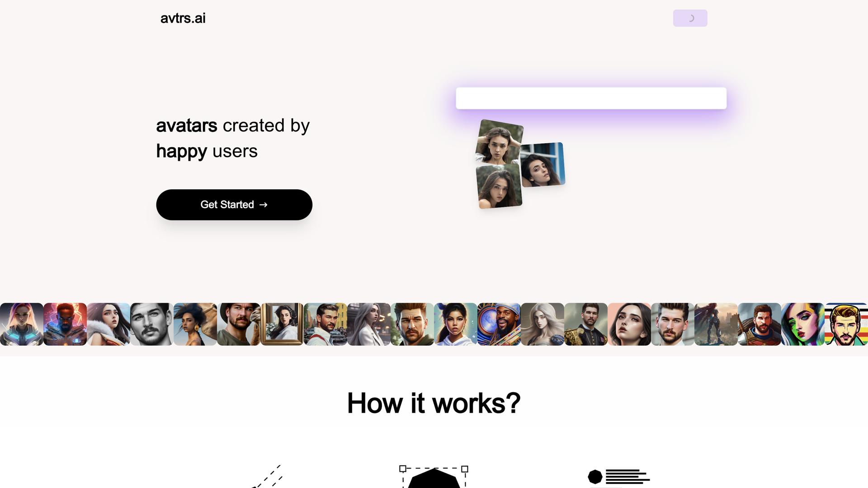Viewport: 868px width, 488px height.
Task: Select the woman photo with blue window background
Action: 542,164
